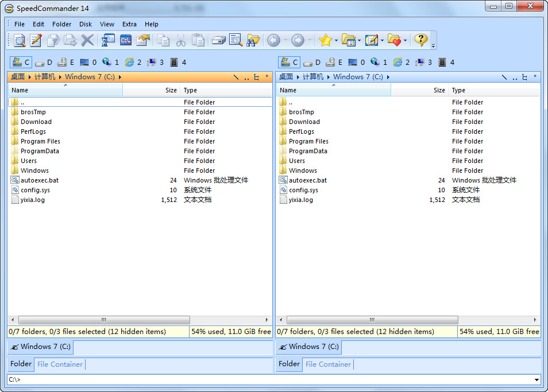The width and height of the screenshot is (548, 392).
Task: Sort right pane by Type column
Action: pyautogui.click(x=494, y=91)
